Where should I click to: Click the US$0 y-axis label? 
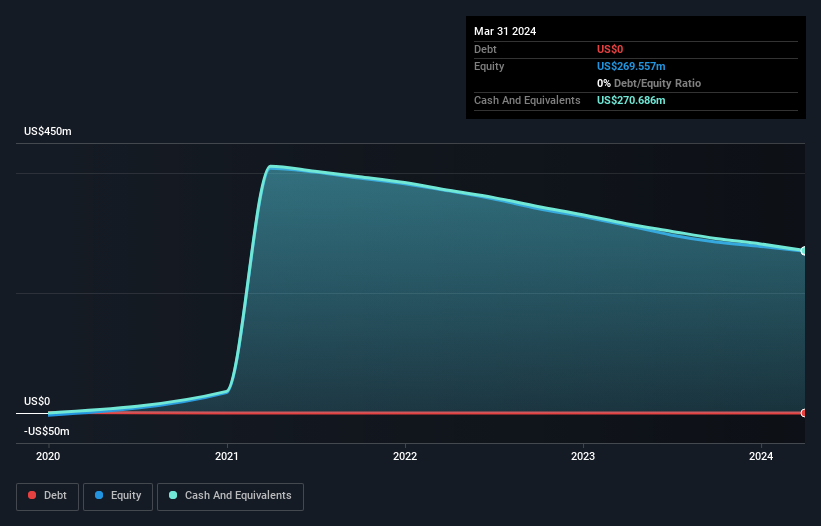coord(37,401)
